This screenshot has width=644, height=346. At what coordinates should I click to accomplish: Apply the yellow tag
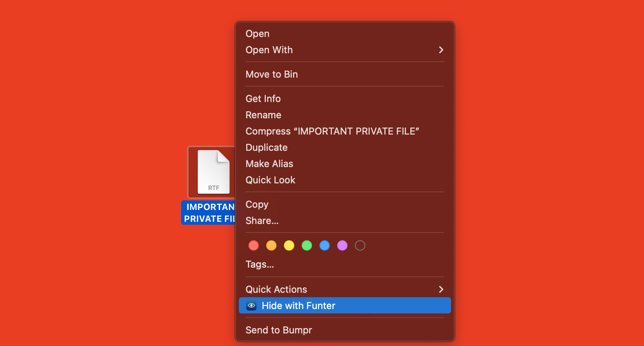[289, 245]
